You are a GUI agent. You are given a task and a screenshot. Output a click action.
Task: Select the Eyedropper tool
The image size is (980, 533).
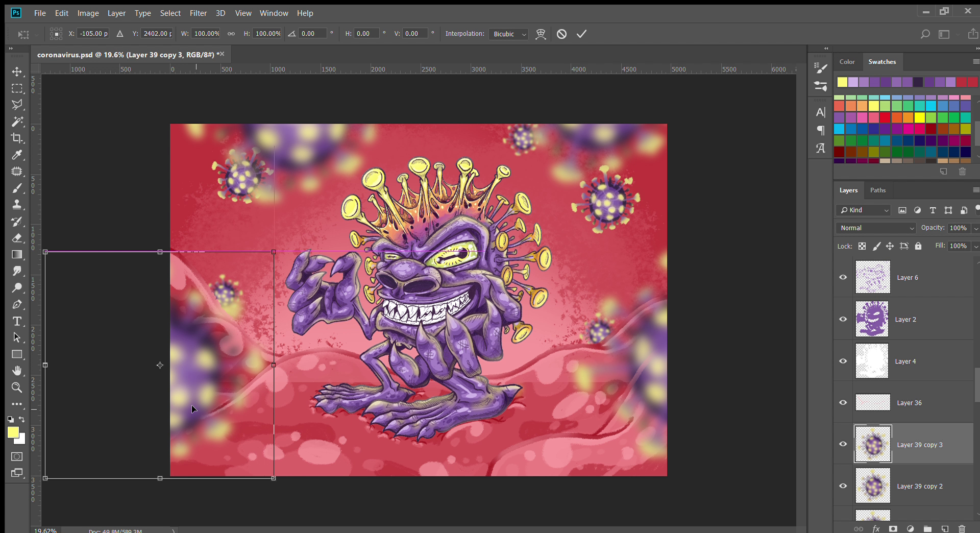tap(17, 155)
